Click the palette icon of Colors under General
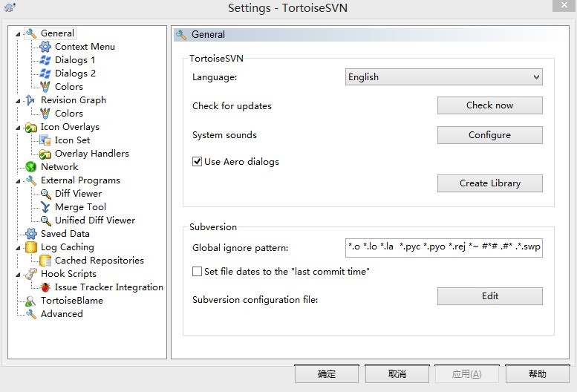This screenshot has height=392, width=577. [x=45, y=87]
